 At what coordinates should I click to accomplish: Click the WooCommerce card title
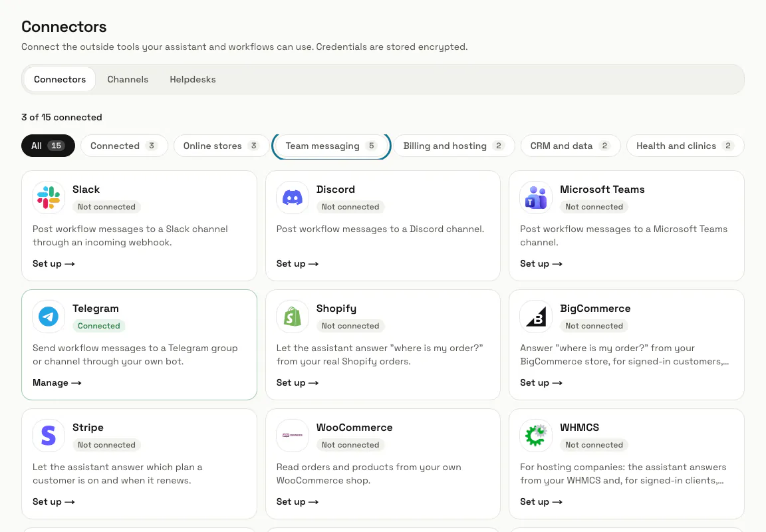click(354, 428)
